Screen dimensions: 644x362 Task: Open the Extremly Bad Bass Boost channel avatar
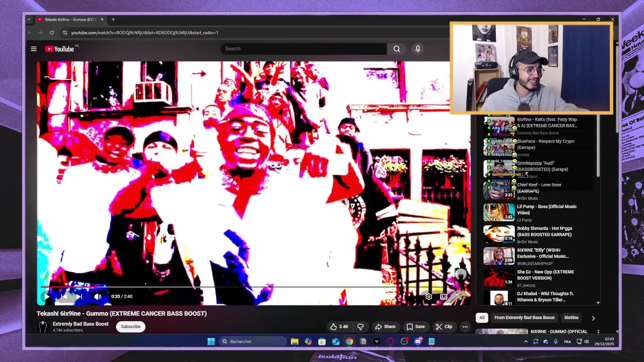(43, 327)
